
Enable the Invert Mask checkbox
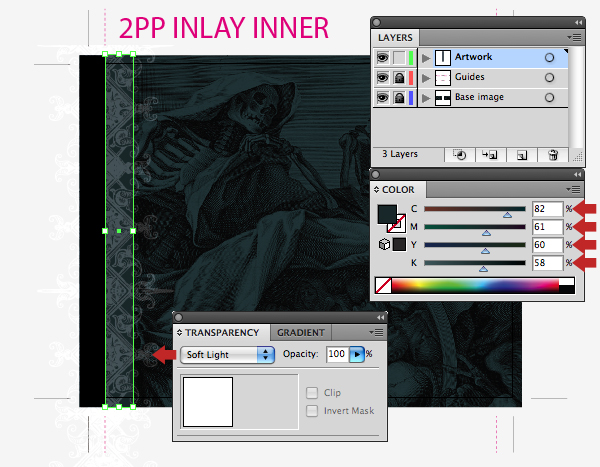click(x=312, y=411)
